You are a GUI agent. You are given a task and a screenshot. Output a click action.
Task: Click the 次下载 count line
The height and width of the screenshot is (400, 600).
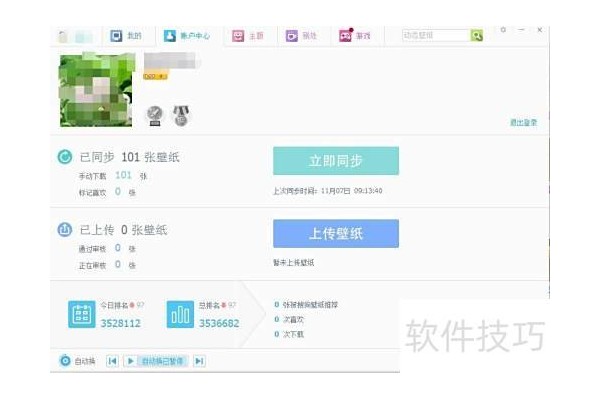289,334
